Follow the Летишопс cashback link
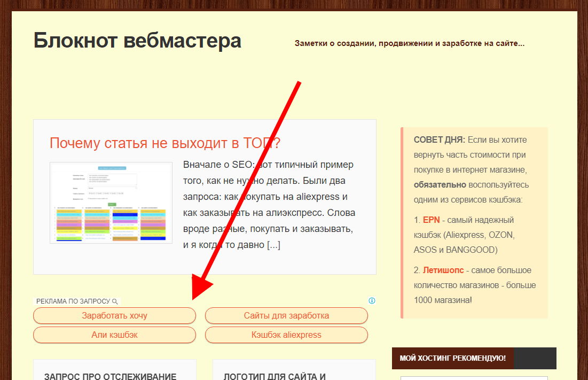This screenshot has width=588, height=380. pos(443,270)
